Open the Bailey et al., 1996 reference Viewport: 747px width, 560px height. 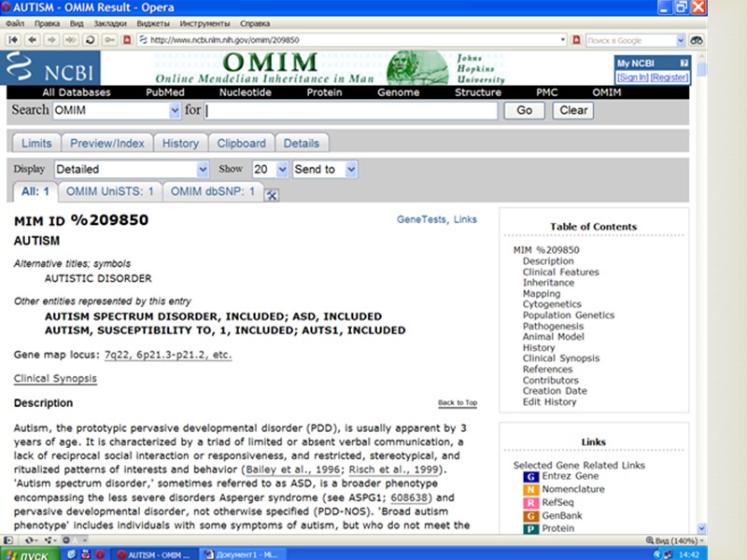(292, 469)
